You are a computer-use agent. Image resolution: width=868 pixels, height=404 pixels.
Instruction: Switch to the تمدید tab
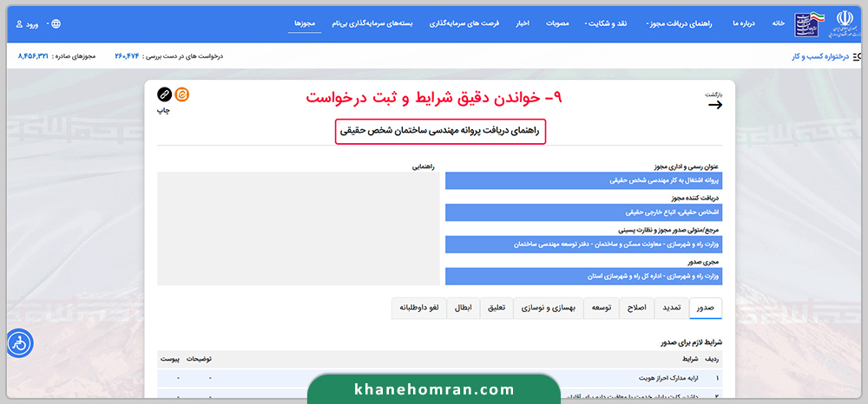tap(672, 309)
